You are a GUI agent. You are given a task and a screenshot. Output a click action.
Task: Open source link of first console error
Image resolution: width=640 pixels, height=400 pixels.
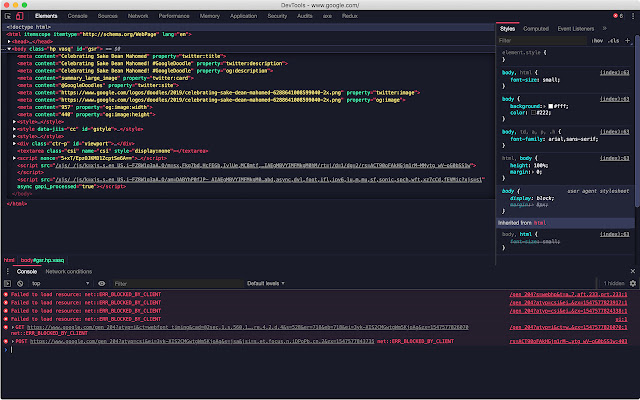568,294
